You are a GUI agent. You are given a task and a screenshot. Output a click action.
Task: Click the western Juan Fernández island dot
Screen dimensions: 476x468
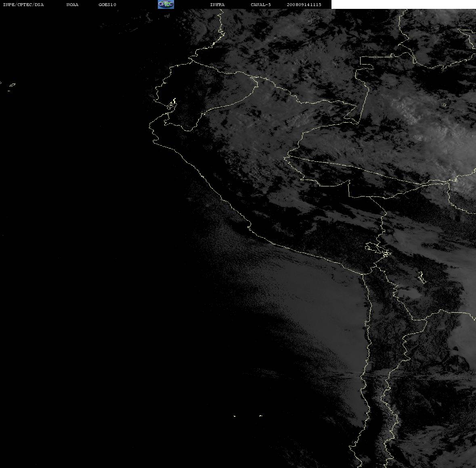pyautogui.click(x=235, y=416)
